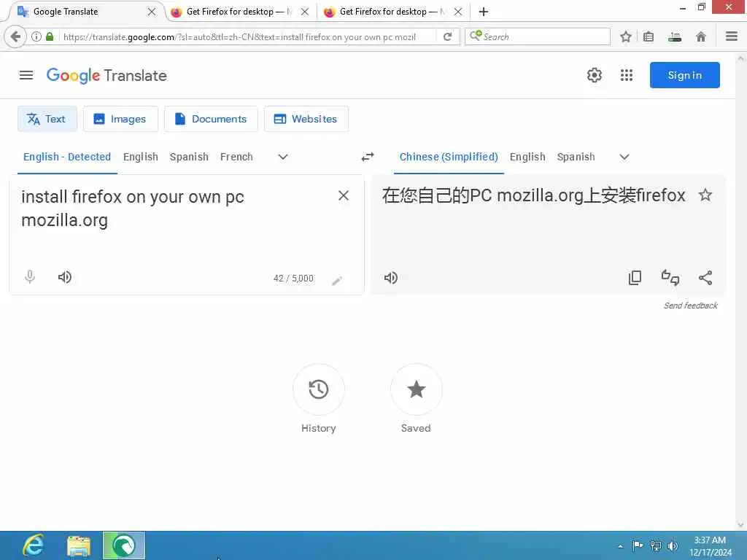Choose English as target language
Viewport: 747px width, 560px height.
(x=527, y=157)
